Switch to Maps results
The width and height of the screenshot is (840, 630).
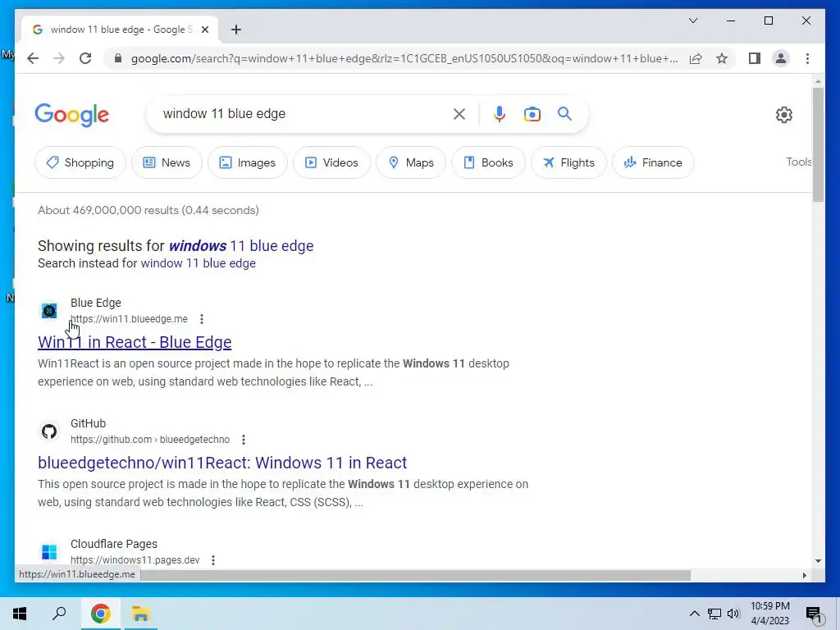tap(411, 162)
